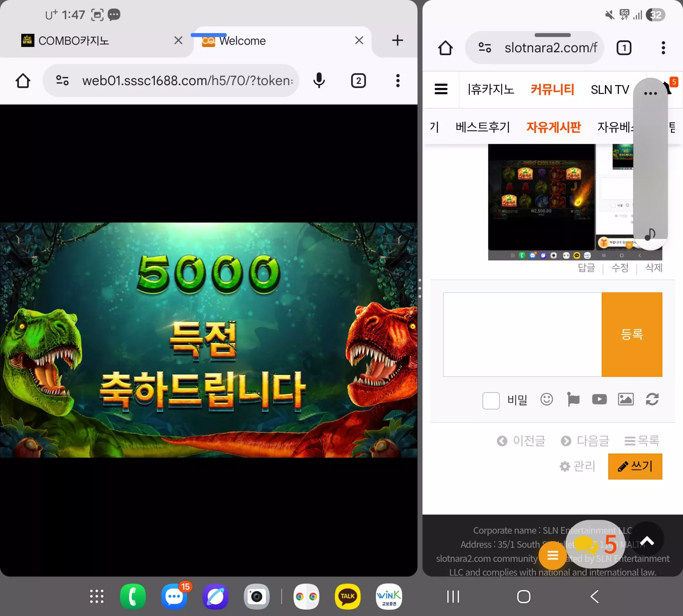
Task: Tap the gray window handle above slotnara2.com
Action: 552,35
